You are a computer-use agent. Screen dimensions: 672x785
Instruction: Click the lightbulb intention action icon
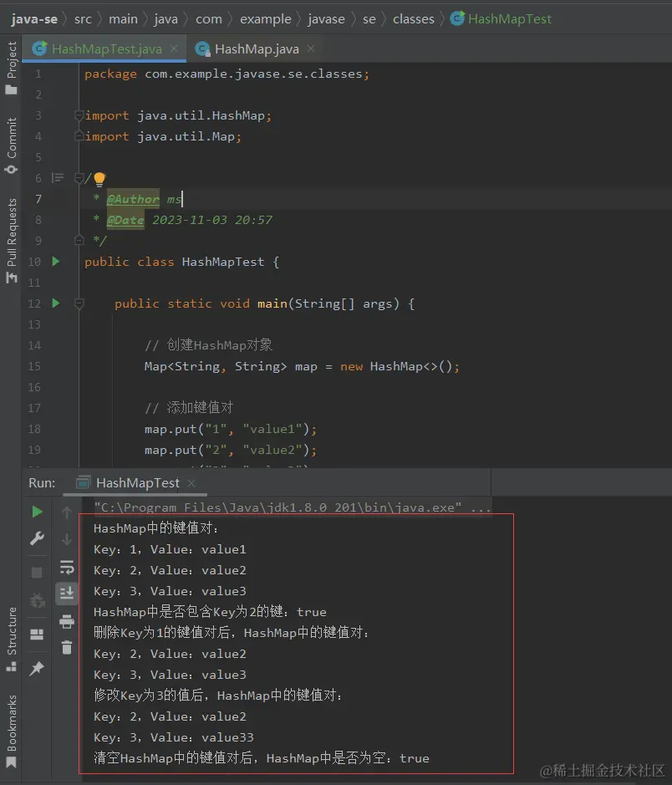[x=99, y=179]
